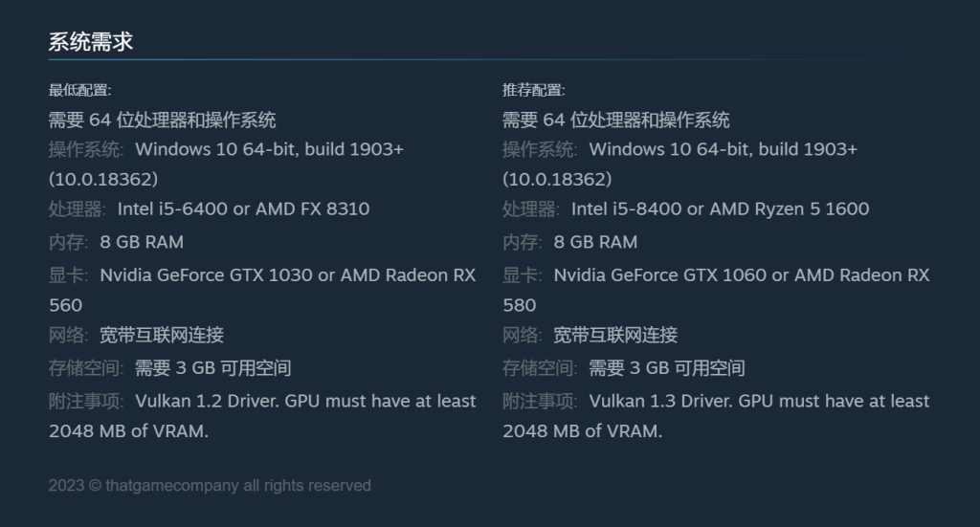Screen dimensions: 980x527
Task: Click the 推荐配置 label
Action: (x=533, y=90)
